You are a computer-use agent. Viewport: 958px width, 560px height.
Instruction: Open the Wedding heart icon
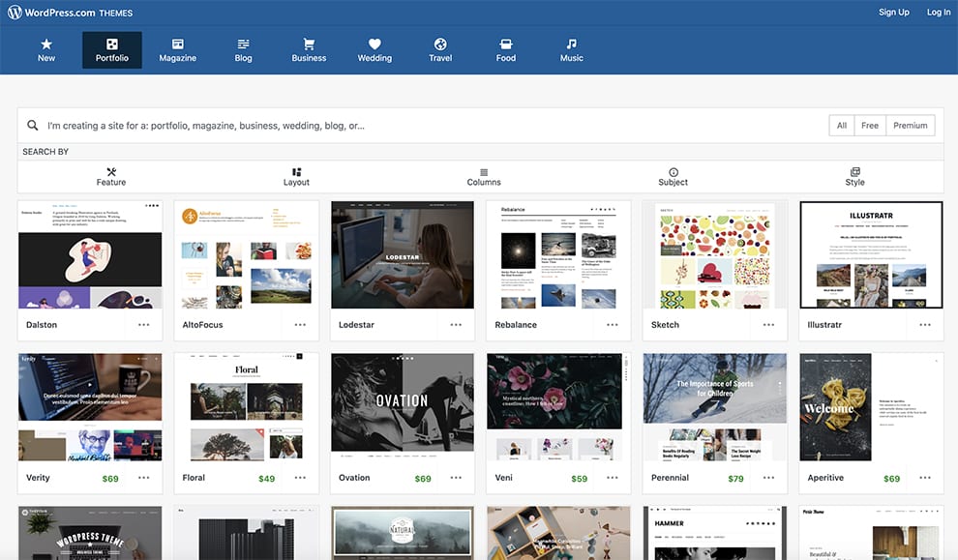click(x=374, y=44)
